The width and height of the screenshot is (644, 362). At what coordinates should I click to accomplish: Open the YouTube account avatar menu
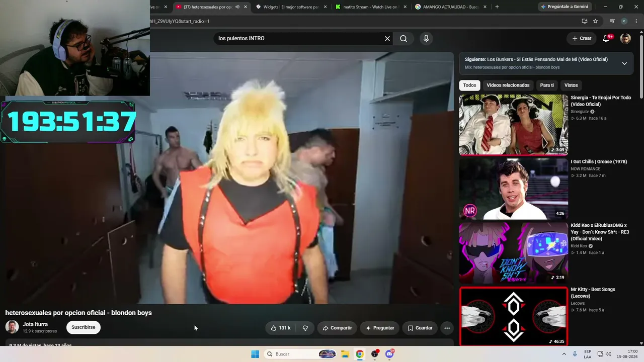625,39
